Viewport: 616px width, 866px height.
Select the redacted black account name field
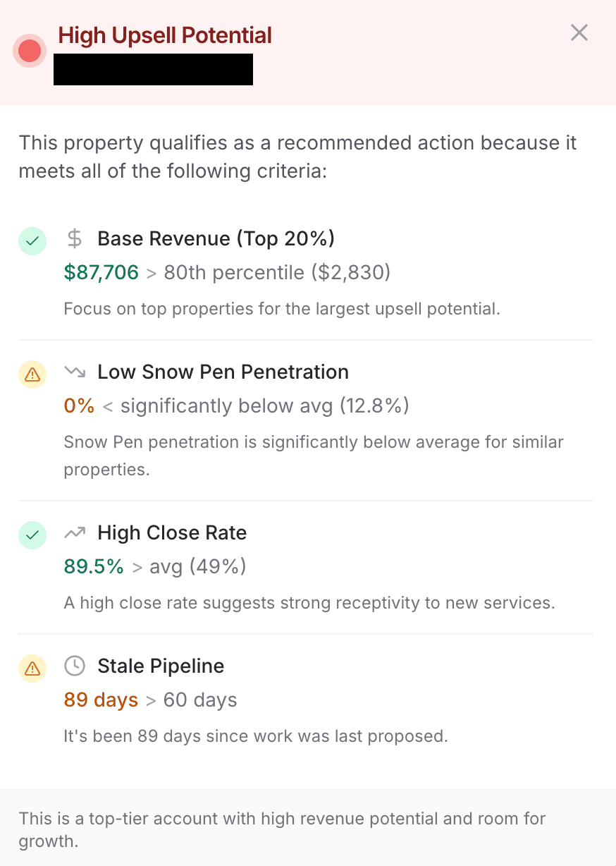pos(153,69)
